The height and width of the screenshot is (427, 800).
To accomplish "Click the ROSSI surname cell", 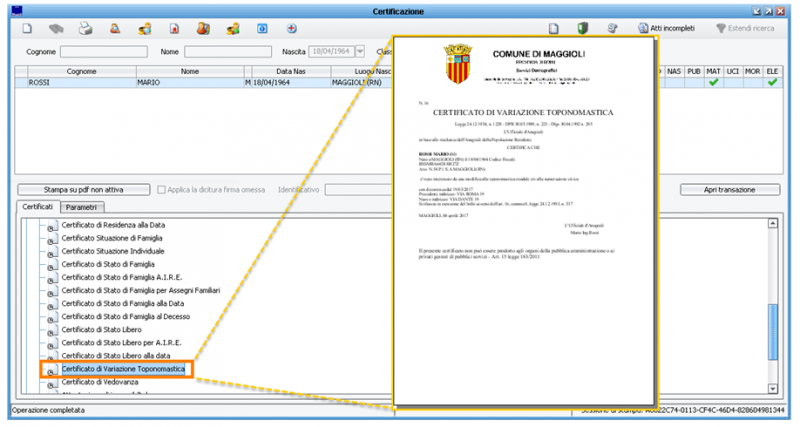I will pos(82,82).
